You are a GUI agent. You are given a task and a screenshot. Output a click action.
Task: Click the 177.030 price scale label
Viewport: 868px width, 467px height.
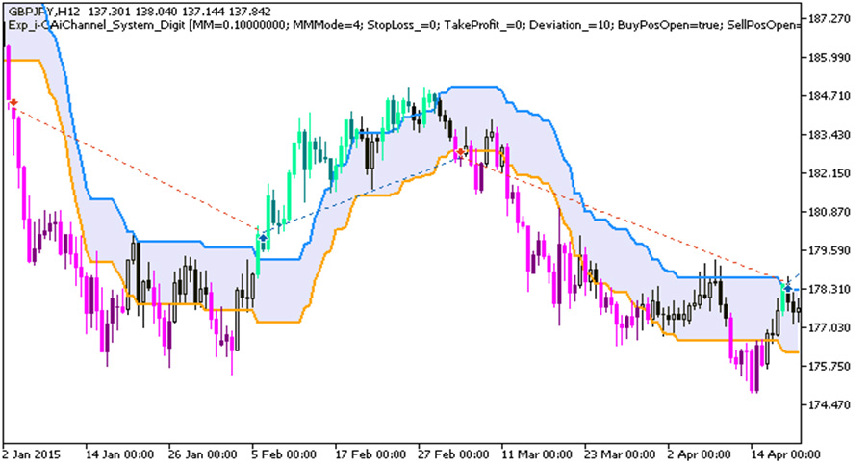click(x=829, y=328)
